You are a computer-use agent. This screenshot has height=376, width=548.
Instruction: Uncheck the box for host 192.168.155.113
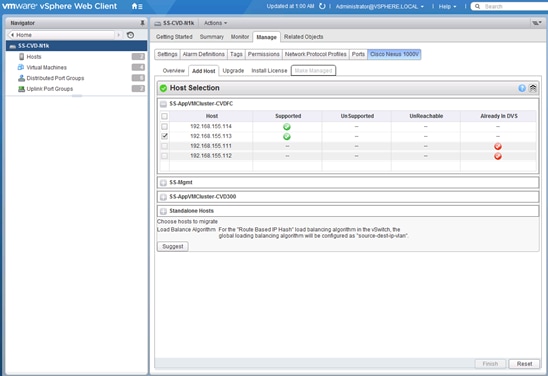tap(164, 136)
